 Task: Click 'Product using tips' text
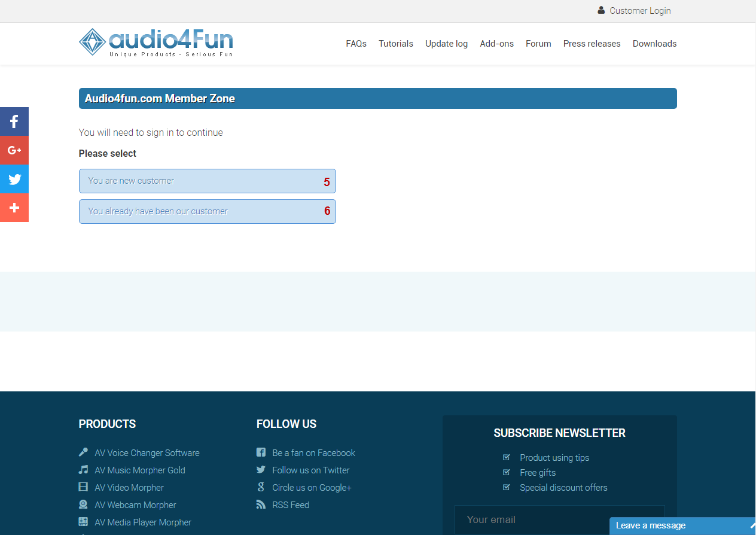point(554,458)
